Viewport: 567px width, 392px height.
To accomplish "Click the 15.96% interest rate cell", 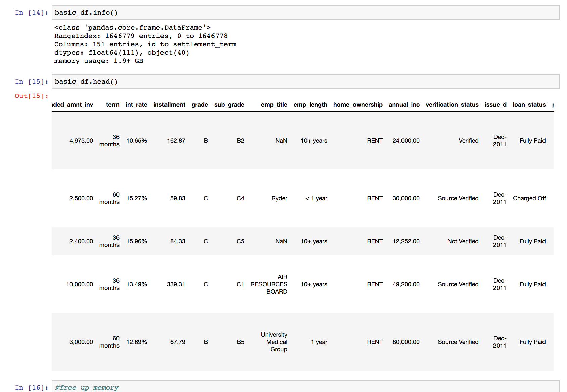I will (x=137, y=241).
